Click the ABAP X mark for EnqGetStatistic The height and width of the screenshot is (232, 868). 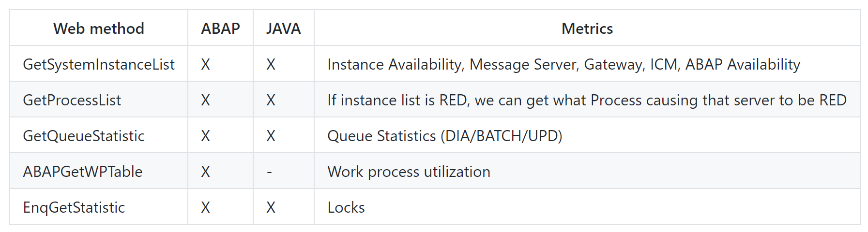(206, 207)
